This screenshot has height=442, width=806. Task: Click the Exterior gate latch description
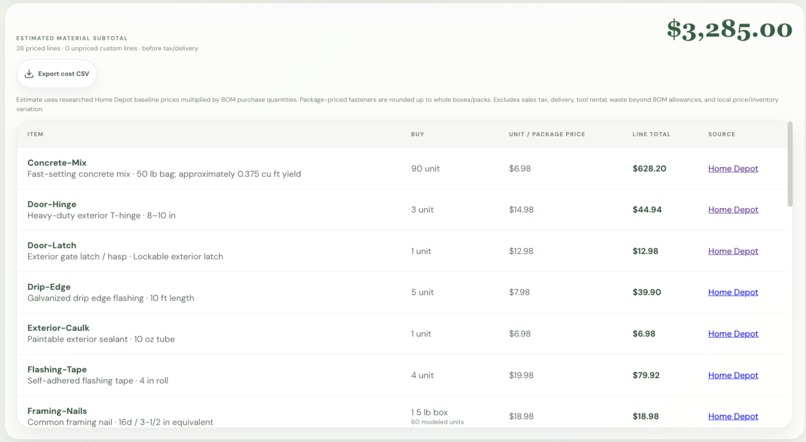pos(125,257)
